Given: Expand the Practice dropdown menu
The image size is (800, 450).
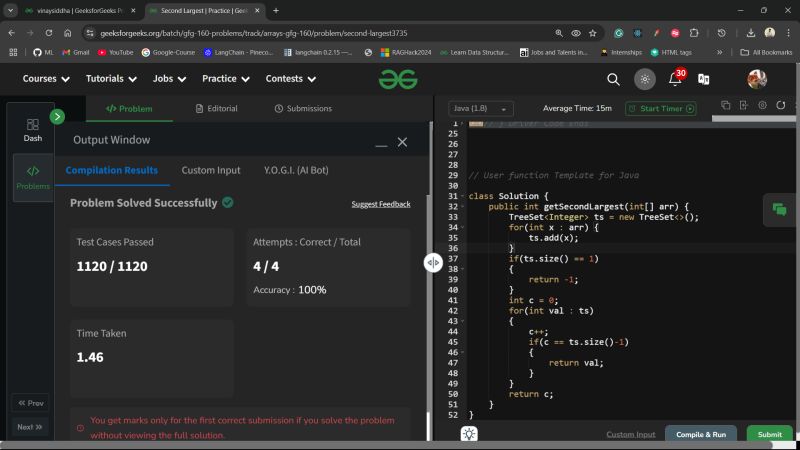Looking at the screenshot, I should tap(225, 79).
